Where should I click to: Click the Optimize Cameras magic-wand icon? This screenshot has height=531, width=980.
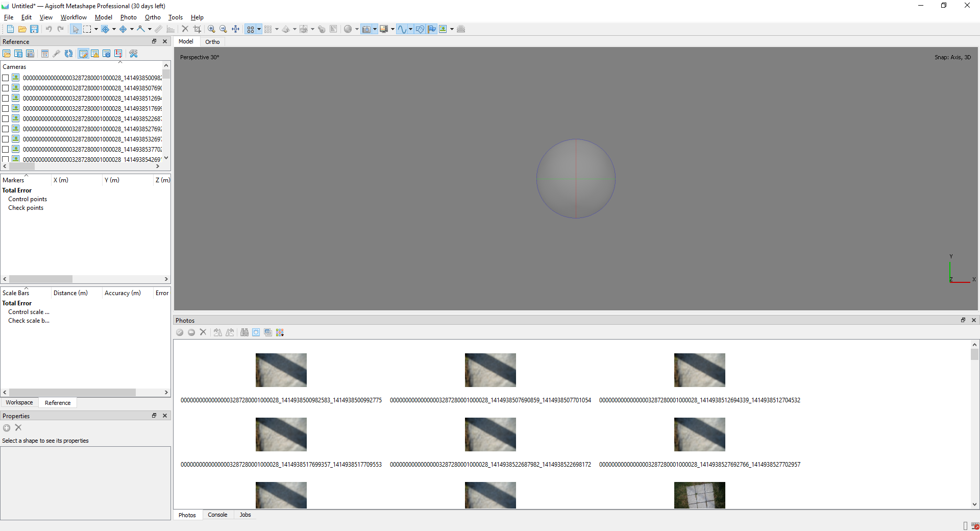click(57, 53)
